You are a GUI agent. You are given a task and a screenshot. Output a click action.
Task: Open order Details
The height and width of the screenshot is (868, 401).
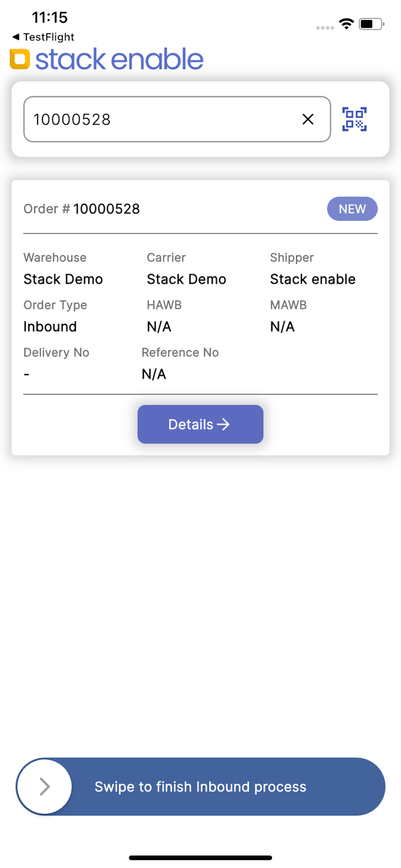coord(200,424)
